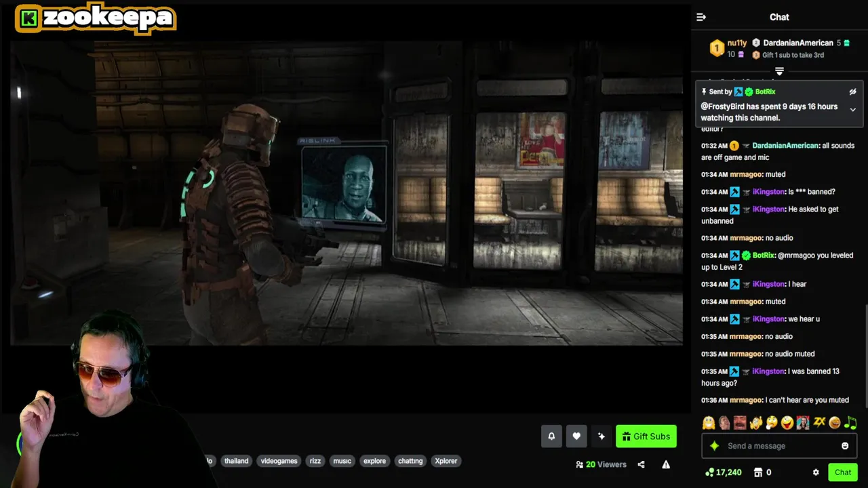Click the sparkle subscribe icon next to Gift Subs
Viewport: 868px width, 488px height.
point(601,436)
